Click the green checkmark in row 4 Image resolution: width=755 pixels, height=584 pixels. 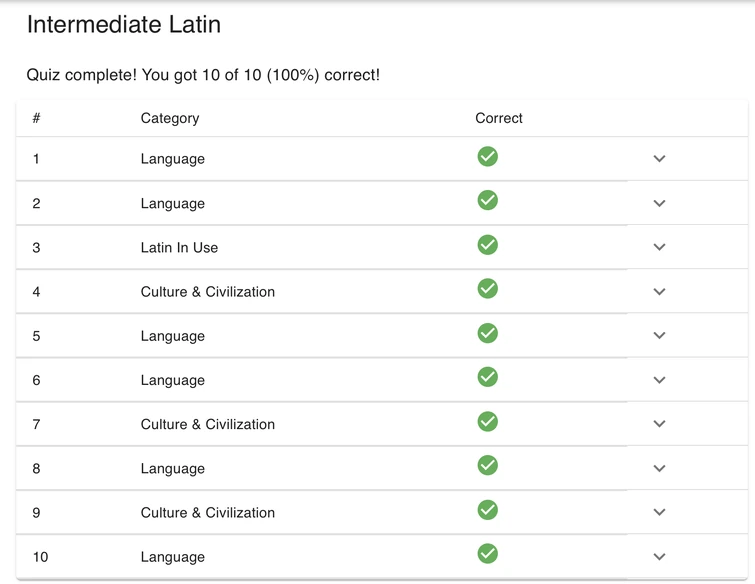pos(487,289)
